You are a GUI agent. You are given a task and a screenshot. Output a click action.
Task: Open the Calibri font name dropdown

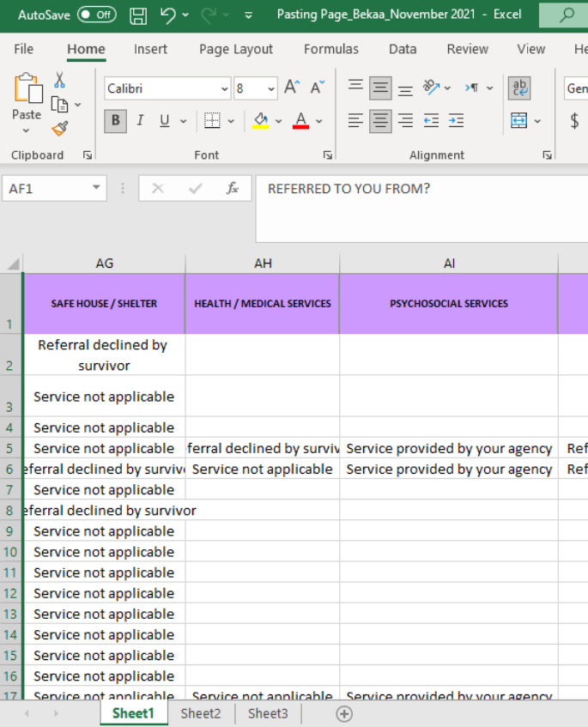(x=224, y=88)
